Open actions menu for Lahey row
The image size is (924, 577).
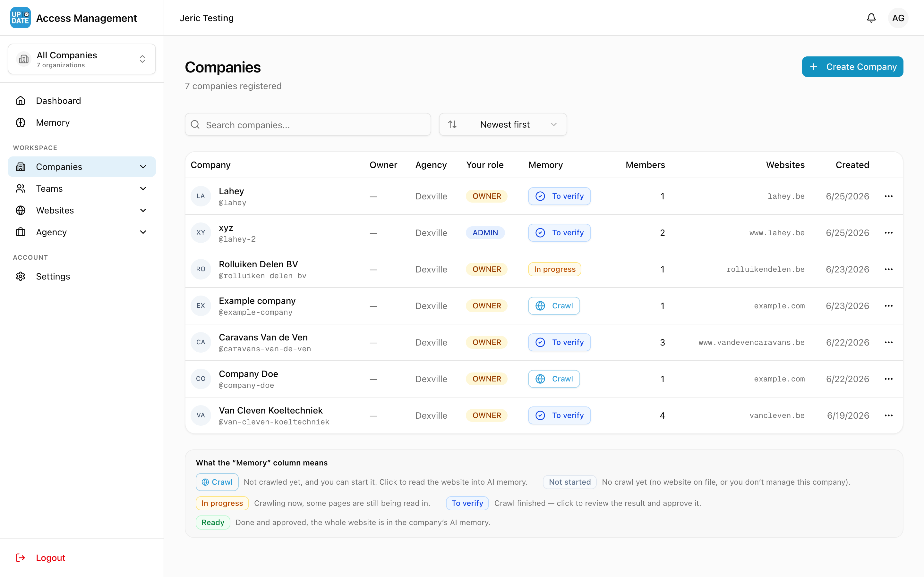(x=888, y=196)
